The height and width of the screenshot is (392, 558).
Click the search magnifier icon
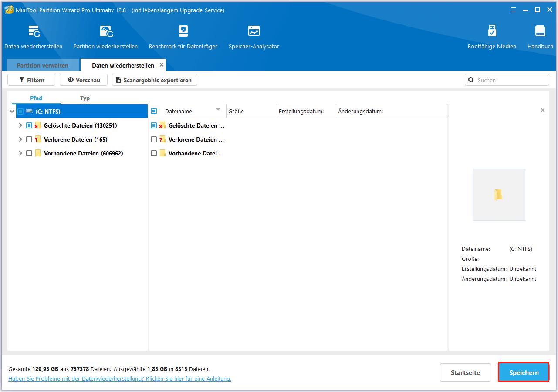point(471,80)
